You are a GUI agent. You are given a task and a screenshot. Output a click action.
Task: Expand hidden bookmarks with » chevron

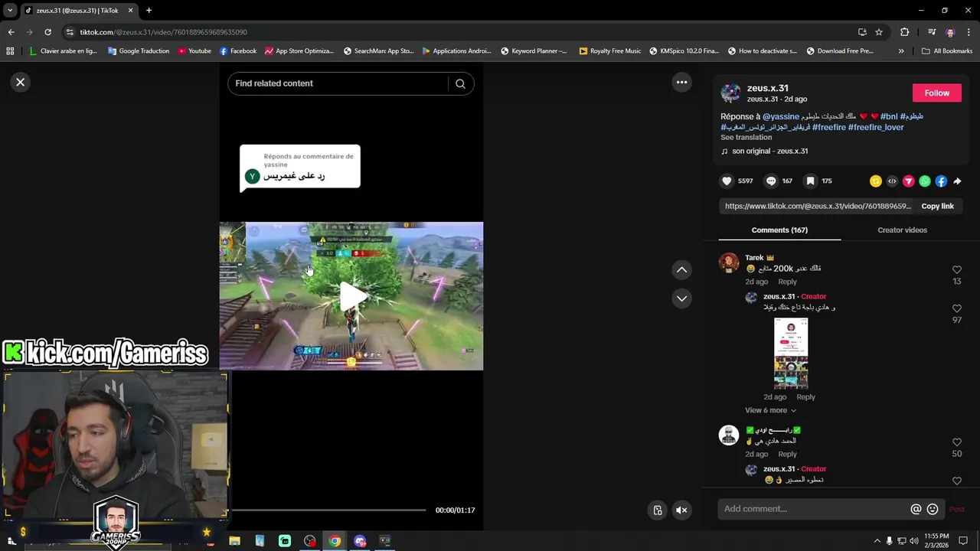point(901,51)
